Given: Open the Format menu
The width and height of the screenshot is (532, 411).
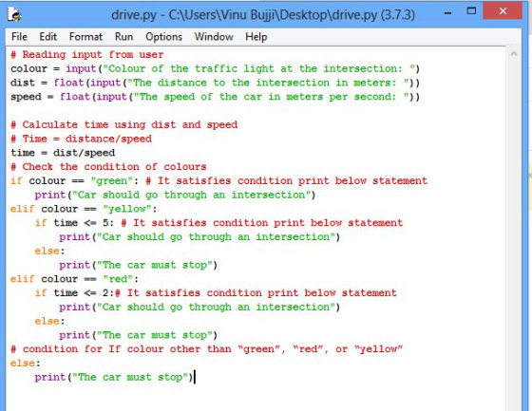Looking at the screenshot, I should tap(85, 37).
